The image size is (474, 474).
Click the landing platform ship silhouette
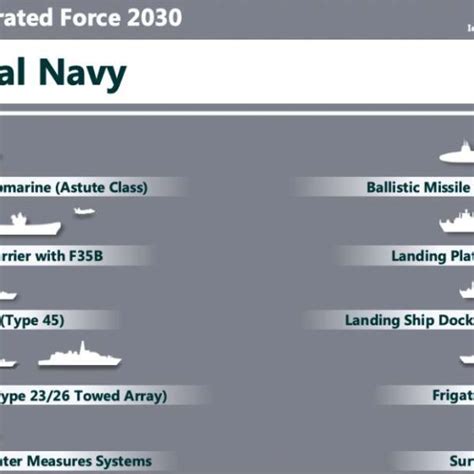457,221
